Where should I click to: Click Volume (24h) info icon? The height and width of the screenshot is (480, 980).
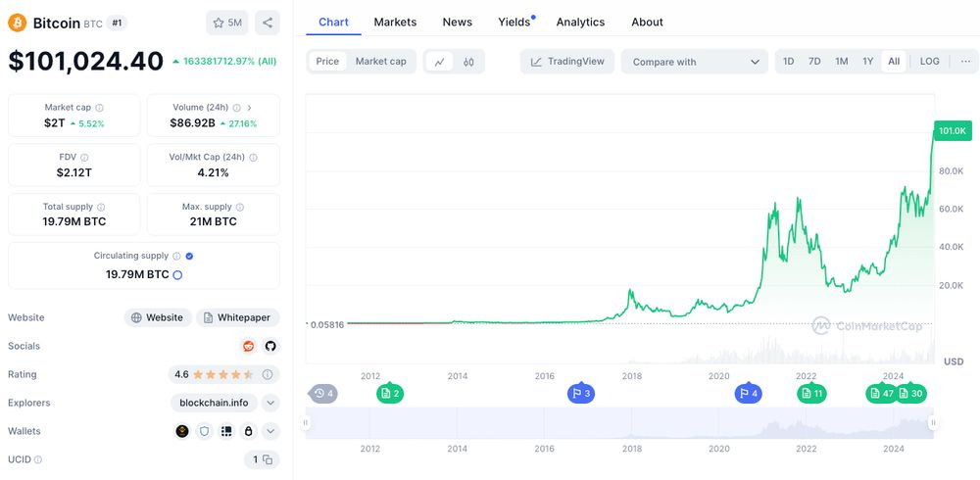coord(237,108)
